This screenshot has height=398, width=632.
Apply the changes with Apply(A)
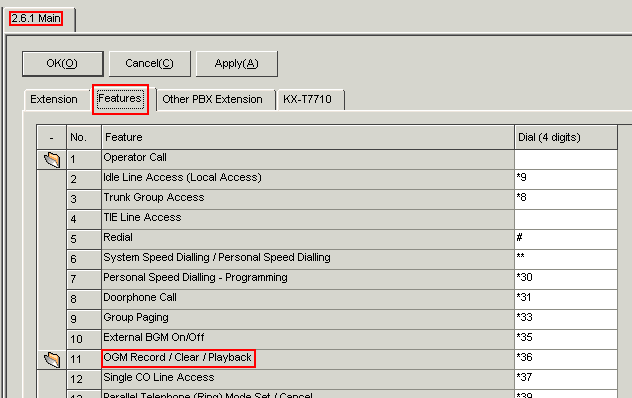tap(237, 64)
